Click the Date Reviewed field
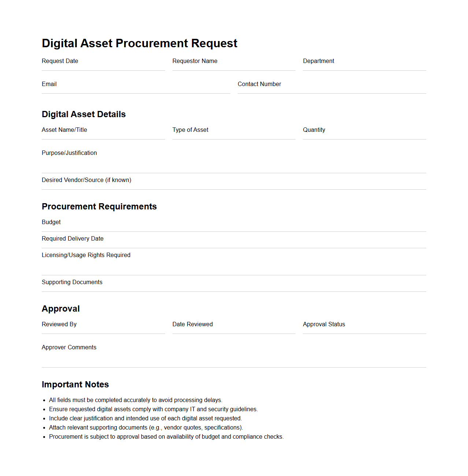The image size is (468, 476). [234, 330]
